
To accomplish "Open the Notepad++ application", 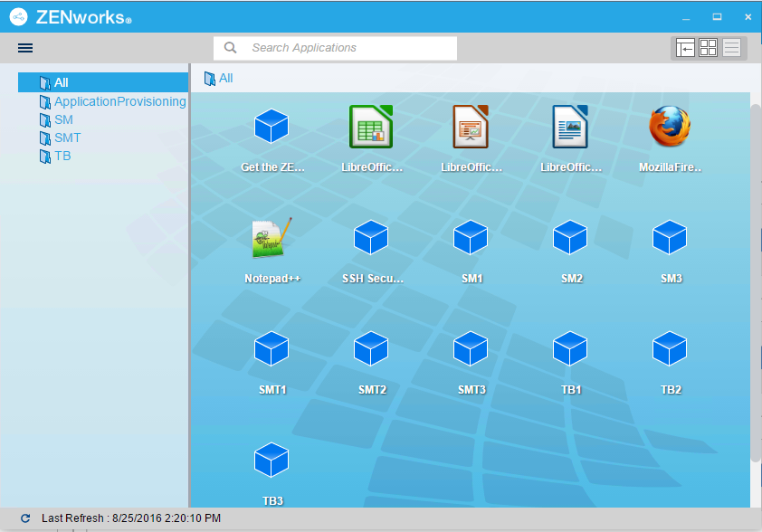I will 271,237.
